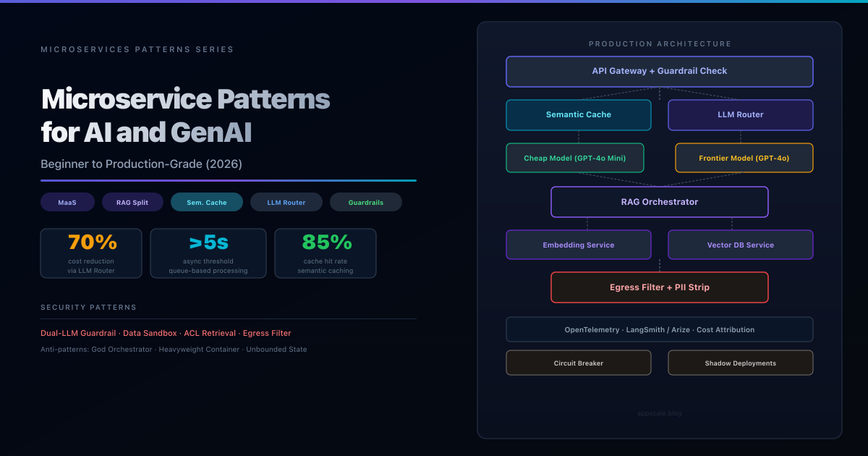The width and height of the screenshot is (868, 456).
Task: Expand the Embedding Service node
Action: point(578,245)
